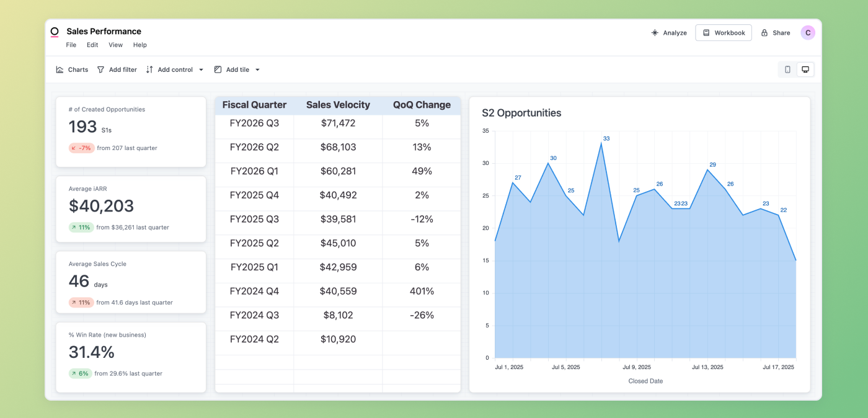868x418 pixels.
Task: Select the Charts icon in the toolbar
Action: [x=58, y=69]
